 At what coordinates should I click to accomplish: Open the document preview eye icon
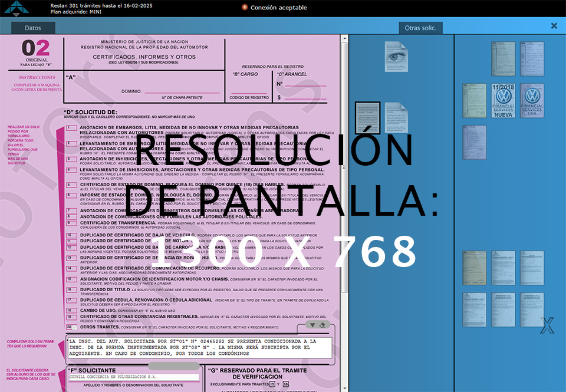tap(396, 57)
